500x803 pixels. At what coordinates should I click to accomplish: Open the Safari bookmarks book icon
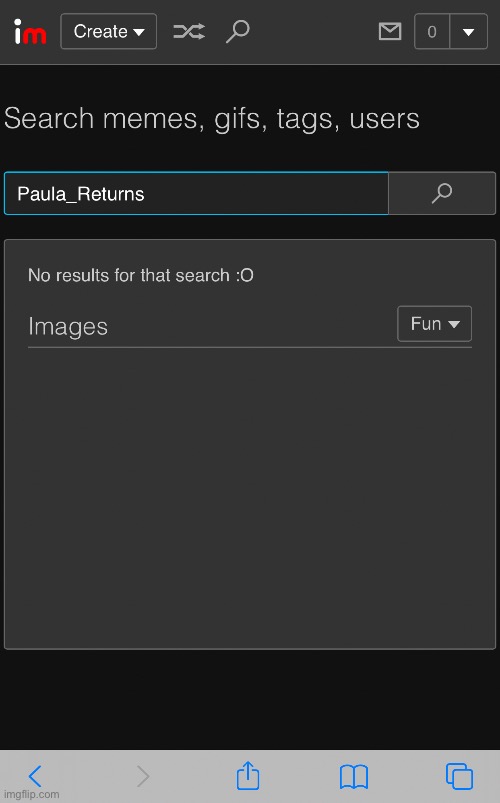point(354,776)
